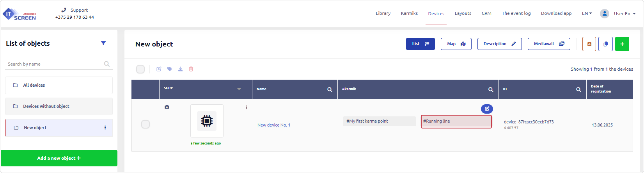Viewport: 644px width, 173px height.
Task: Open the New device No. 1 link
Action: [x=274, y=125]
